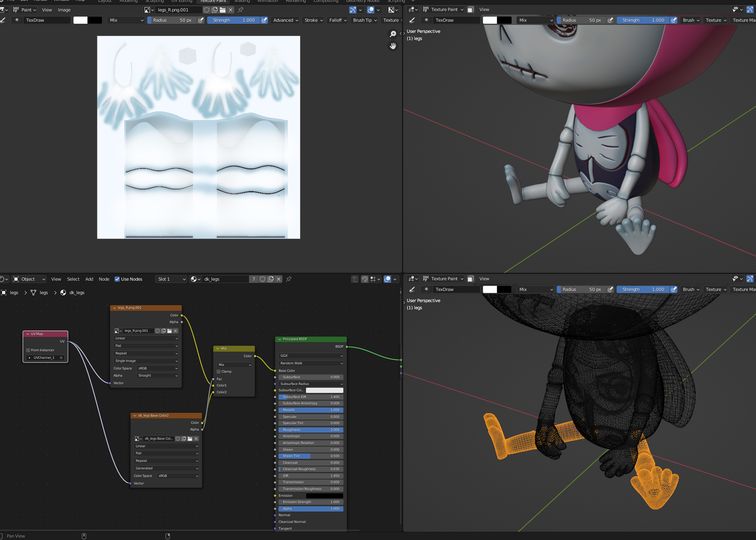Open the Slot 1 material slot dropdown

click(x=171, y=279)
